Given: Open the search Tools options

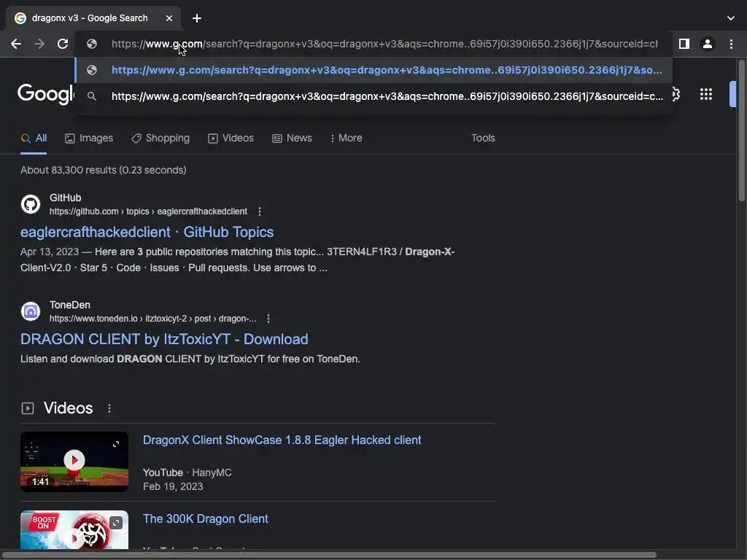Looking at the screenshot, I should [483, 138].
